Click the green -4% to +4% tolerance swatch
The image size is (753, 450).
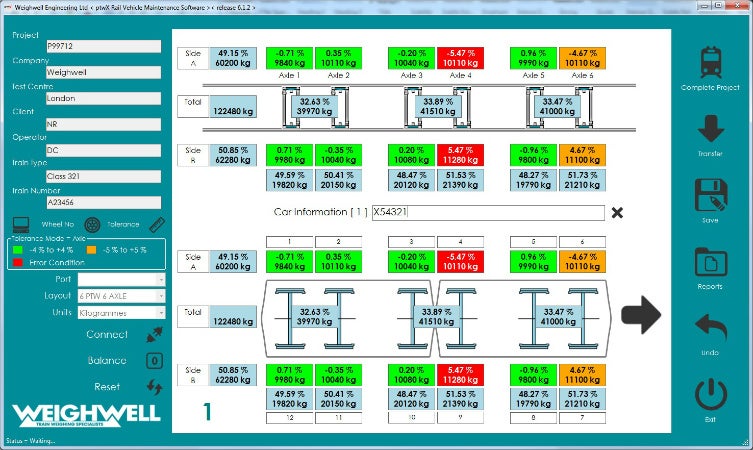pos(19,250)
